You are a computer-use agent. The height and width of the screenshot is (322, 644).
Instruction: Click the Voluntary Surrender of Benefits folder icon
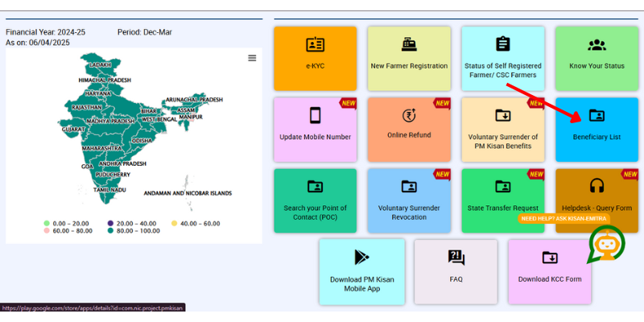pos(502,115)
